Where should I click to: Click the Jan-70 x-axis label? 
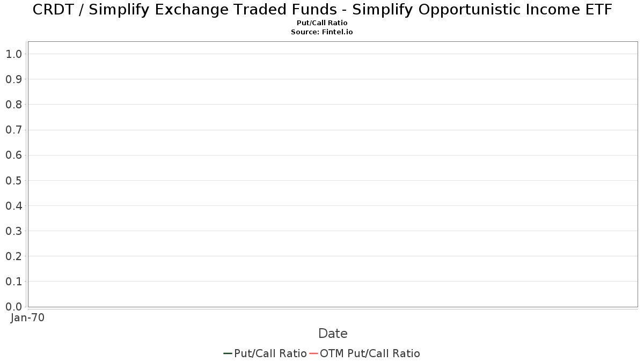tap(28, 317)
